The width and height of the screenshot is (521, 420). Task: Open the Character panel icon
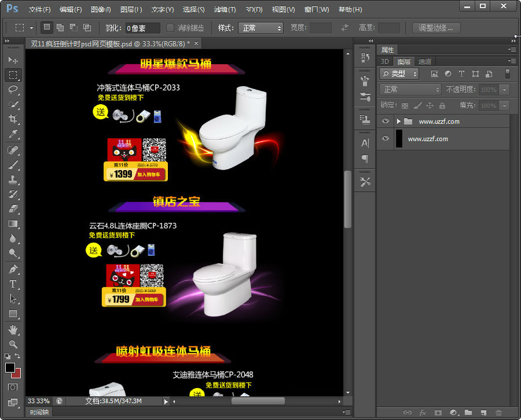[365, 143]
